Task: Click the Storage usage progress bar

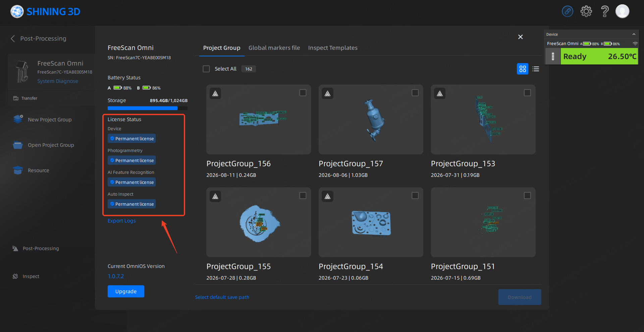Action: pos(148,108)
